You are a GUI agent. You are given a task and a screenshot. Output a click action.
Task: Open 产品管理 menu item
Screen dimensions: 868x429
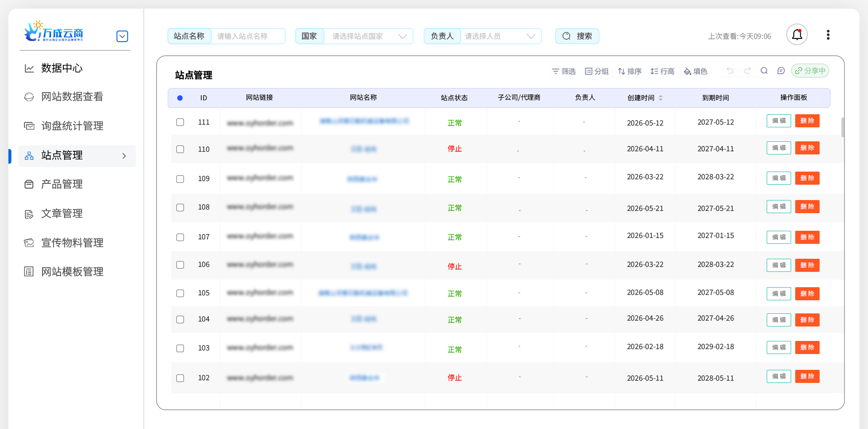[x=62, y=184]
